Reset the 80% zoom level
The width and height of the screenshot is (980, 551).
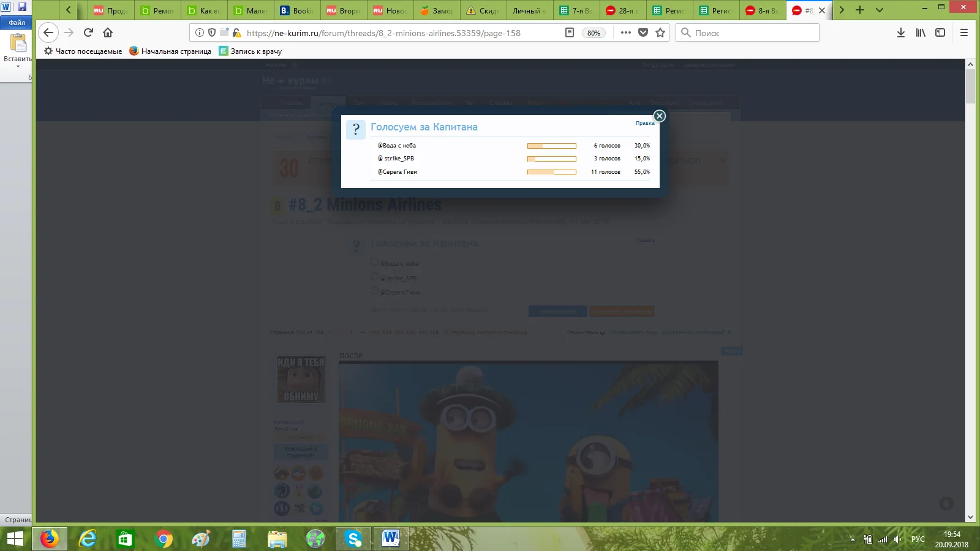(594, 33)
